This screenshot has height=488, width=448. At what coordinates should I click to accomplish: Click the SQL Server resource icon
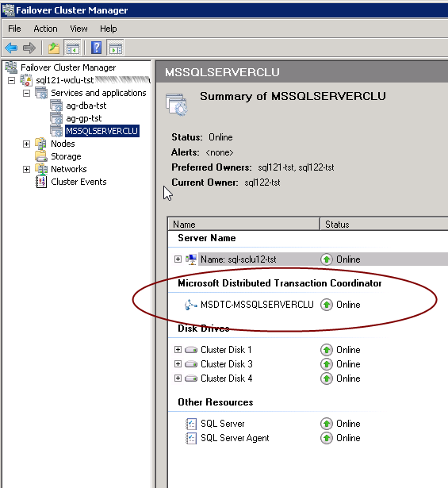[191, 424]
